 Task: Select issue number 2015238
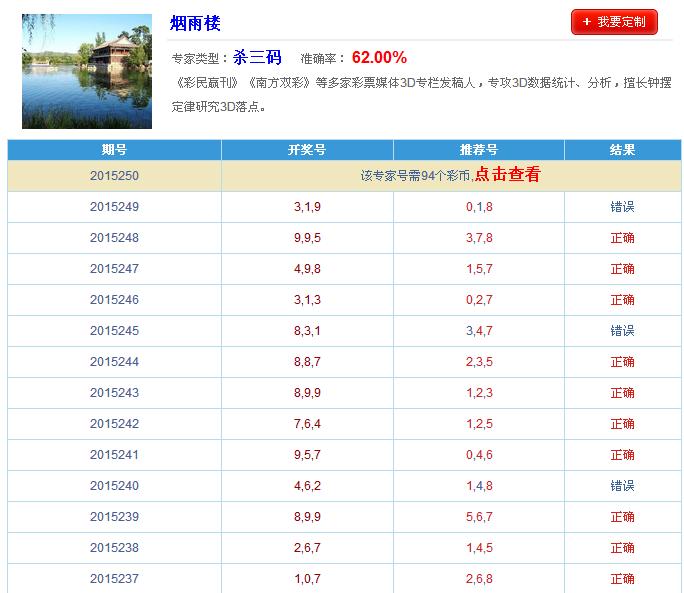(x=114, y=548)
